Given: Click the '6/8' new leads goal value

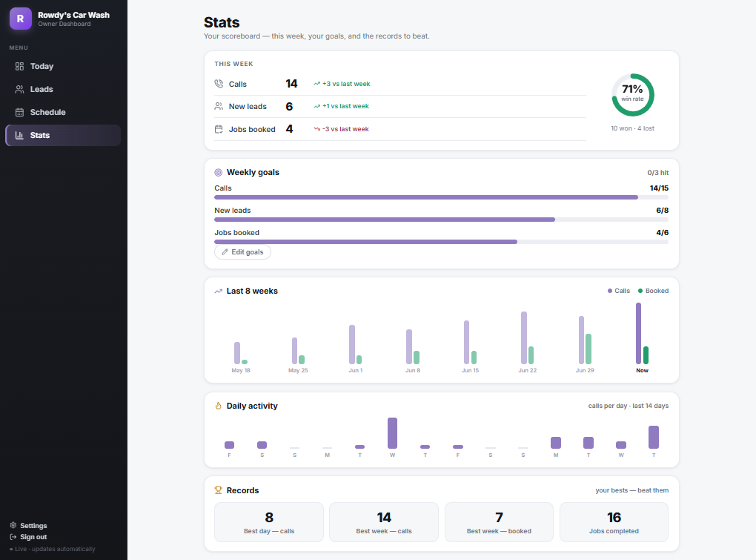Looking at the screenshot, I should coord(663,211).
